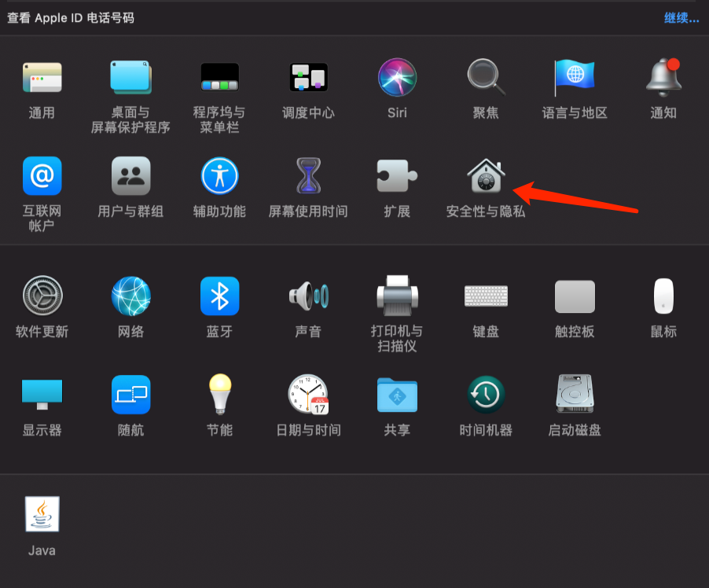Click the 继续... link
709x588 pixels.
click(x=681, y=18)
